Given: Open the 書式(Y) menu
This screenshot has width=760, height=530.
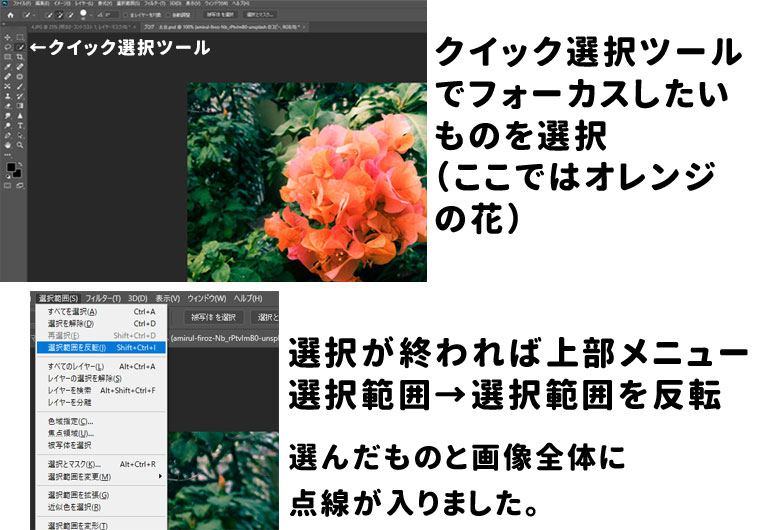Looking at the screenshot, I should [105, 3].
